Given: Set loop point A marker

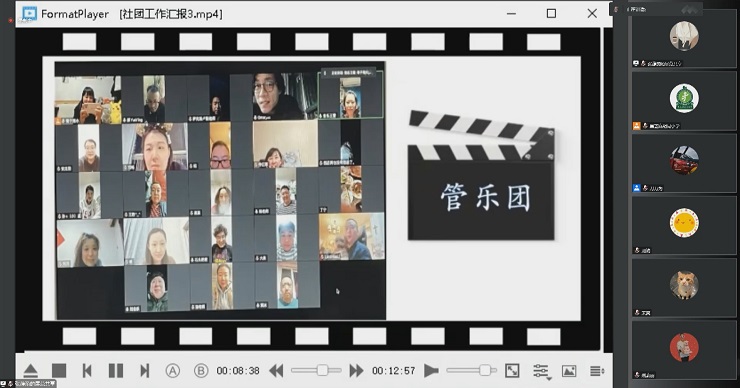Looking at the screenshot, I should (x=173, y=371).
